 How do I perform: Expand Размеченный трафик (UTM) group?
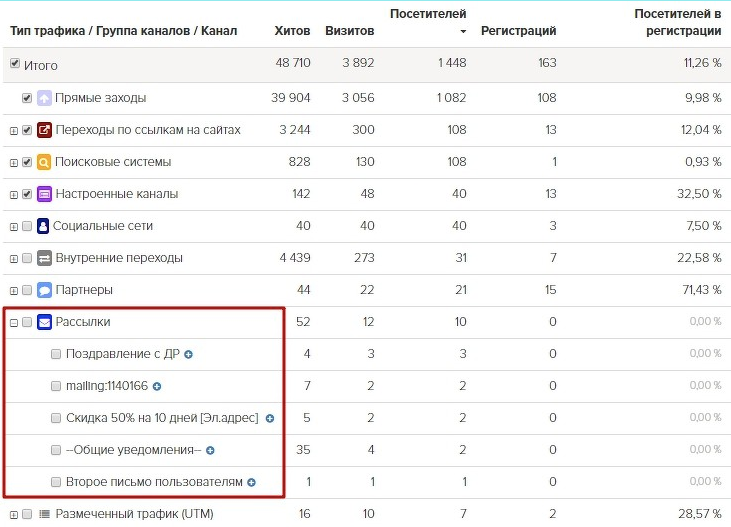point(14,515)
